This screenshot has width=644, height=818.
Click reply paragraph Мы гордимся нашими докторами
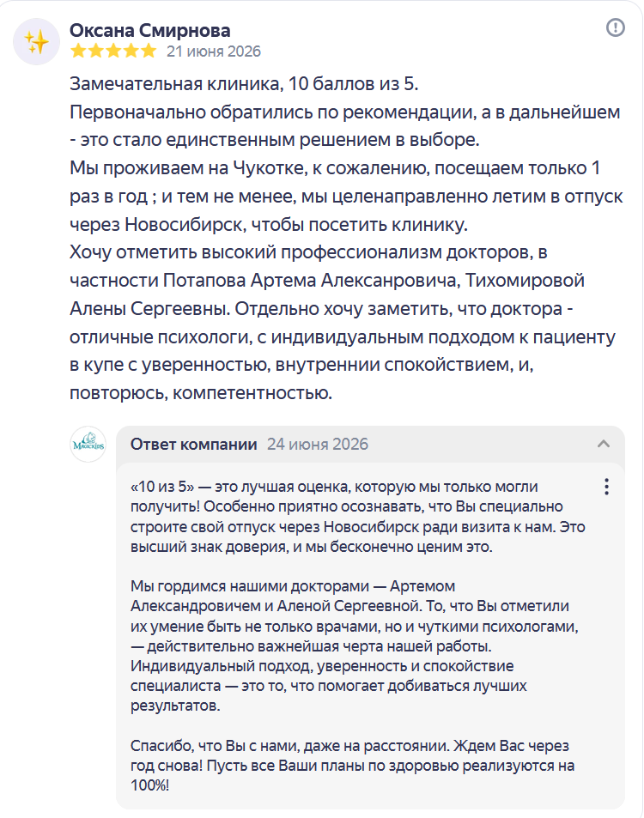pos(355,645)
